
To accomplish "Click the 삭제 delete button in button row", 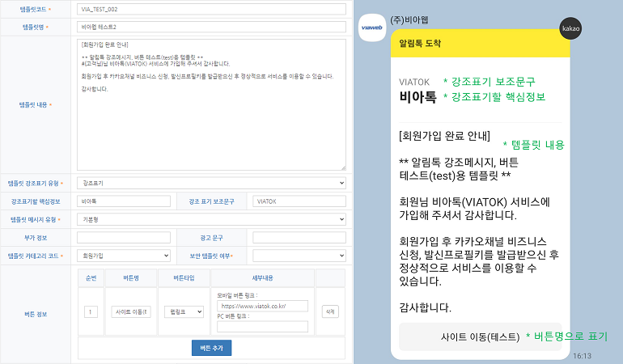I will [x=330, y=312].
